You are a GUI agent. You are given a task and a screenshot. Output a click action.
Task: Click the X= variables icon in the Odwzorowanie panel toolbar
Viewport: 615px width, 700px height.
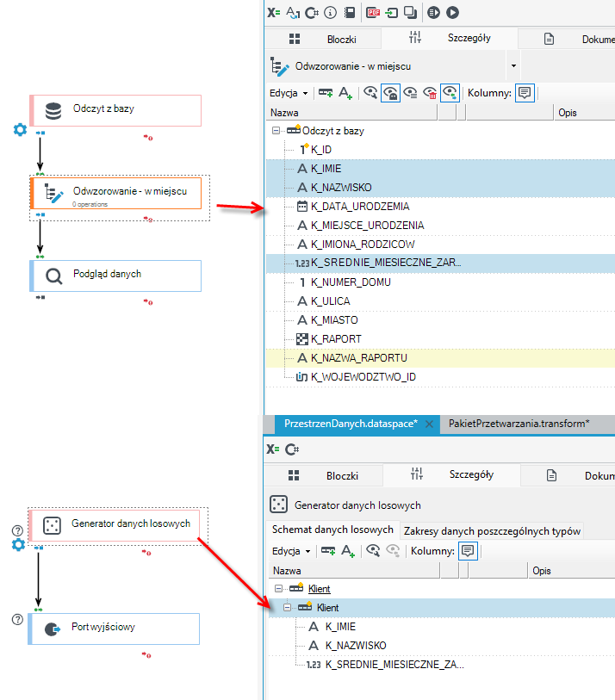(x=273, y=13)
